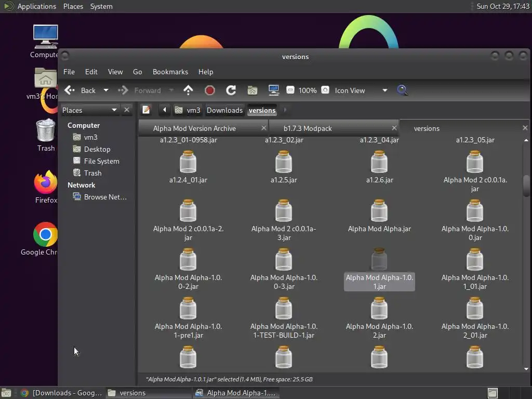
Task: Select Desktop in the Places sidebar
Action: click(x=97, y=149)
